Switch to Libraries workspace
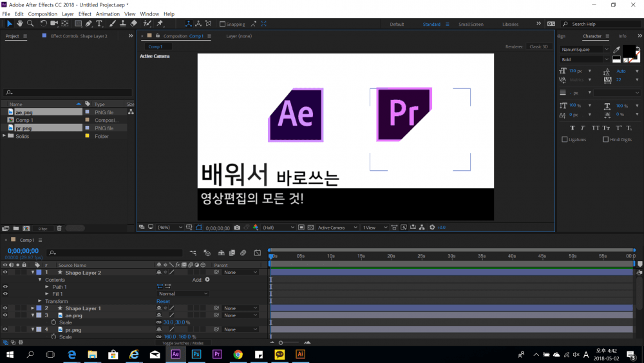 [x=510, y=25]
